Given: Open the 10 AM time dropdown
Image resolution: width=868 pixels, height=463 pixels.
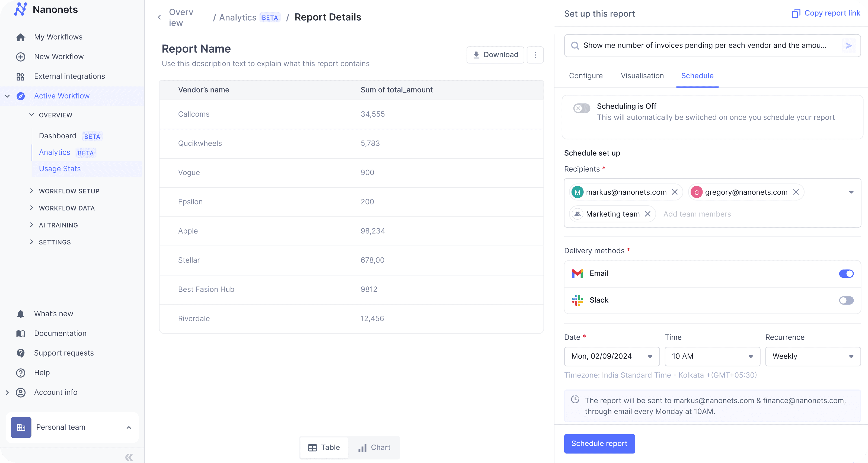Looking at the screenshot, I should (712, 356).
